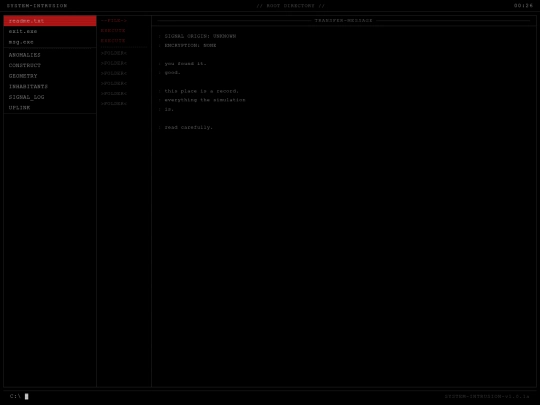Viewport: 540px width, 405px height.
Task: Click the EXECUTE label next to msg.exe
Action: [113, 41]
